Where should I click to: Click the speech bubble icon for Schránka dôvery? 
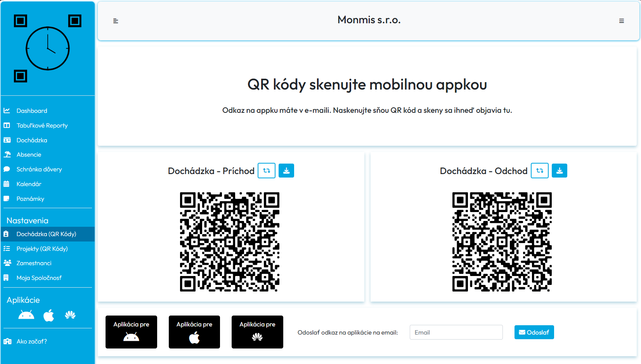click(7, 169)
